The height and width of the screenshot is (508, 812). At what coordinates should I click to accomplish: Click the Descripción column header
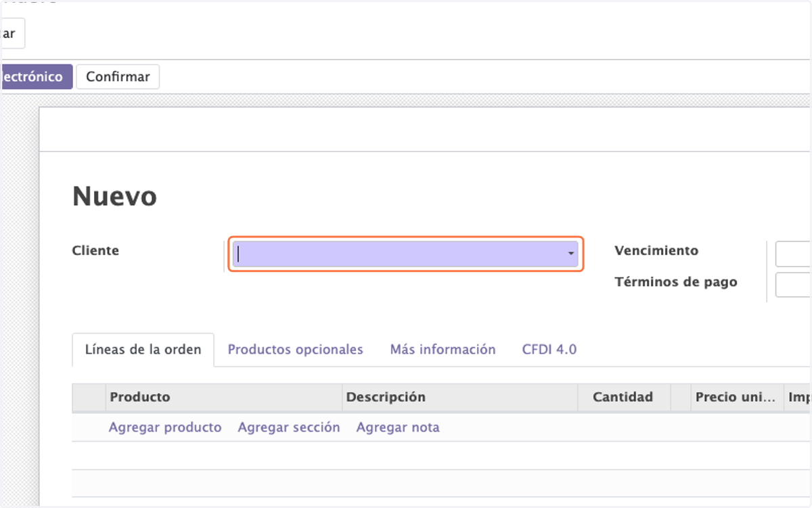[460, 397]
